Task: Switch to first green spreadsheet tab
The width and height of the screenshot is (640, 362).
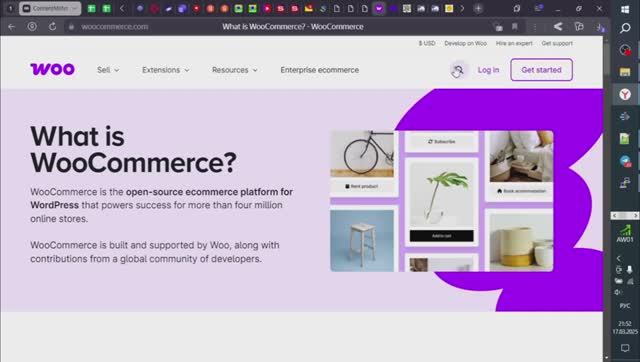Action: [x=91, y=8]
